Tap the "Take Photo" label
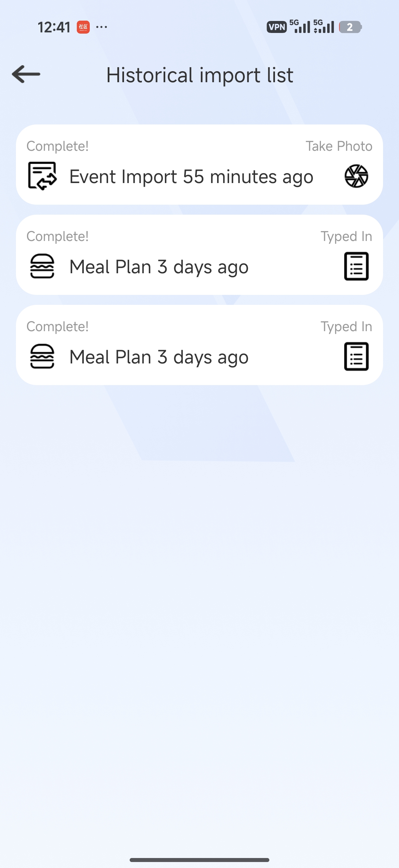The height and width of the screenshot is (868, 399). [x=339, y=146]
